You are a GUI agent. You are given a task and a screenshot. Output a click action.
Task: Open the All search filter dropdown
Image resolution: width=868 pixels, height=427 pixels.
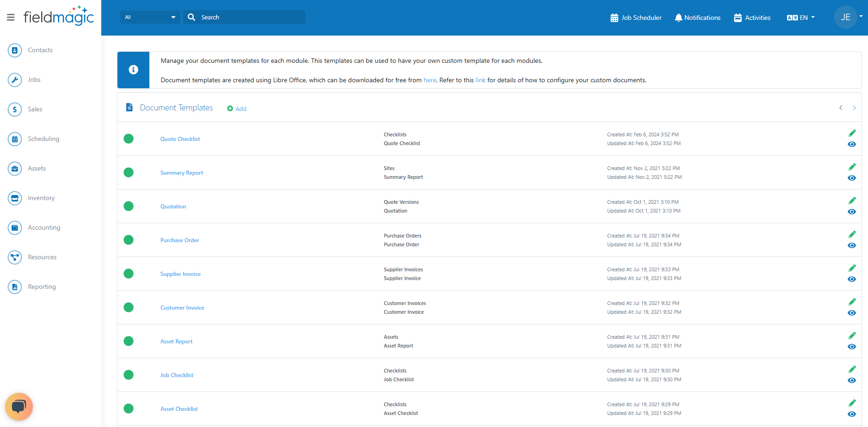pyautogui.click(x=150, y=17)
